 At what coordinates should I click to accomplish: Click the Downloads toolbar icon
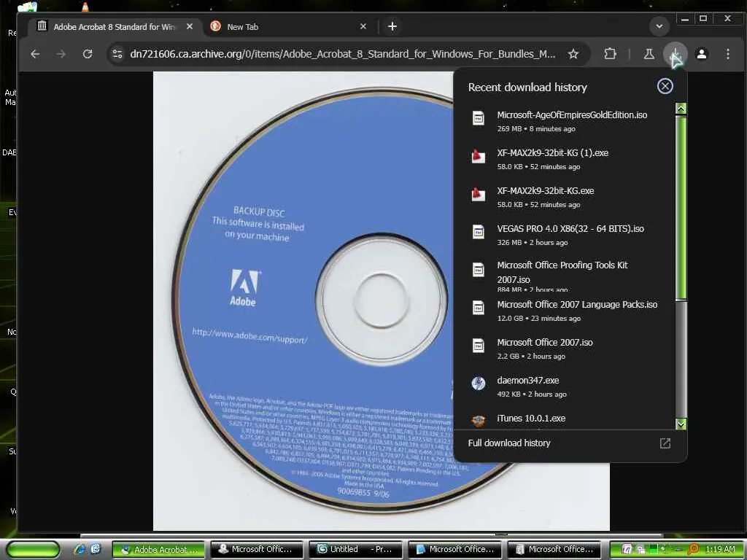coord(675,54)
